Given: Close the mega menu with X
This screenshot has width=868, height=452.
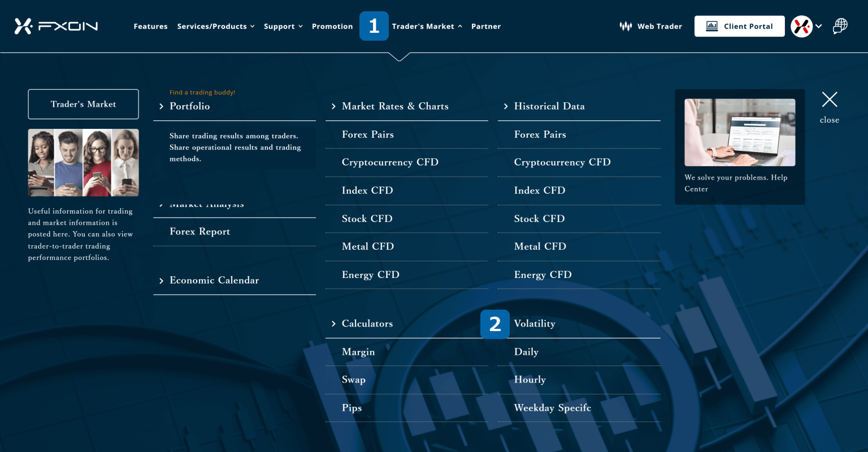Looking at the screenshot, I should [x=830, y=99].
